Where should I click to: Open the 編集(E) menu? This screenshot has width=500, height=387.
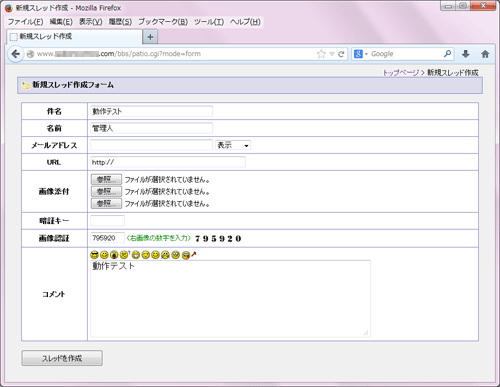[61, 22]
